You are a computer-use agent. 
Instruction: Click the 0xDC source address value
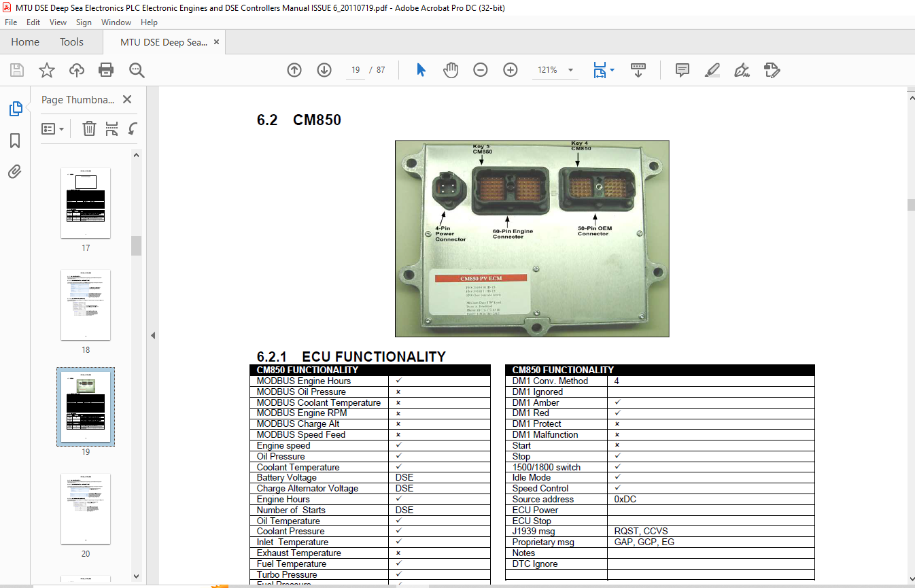click(x=625, y=499)
